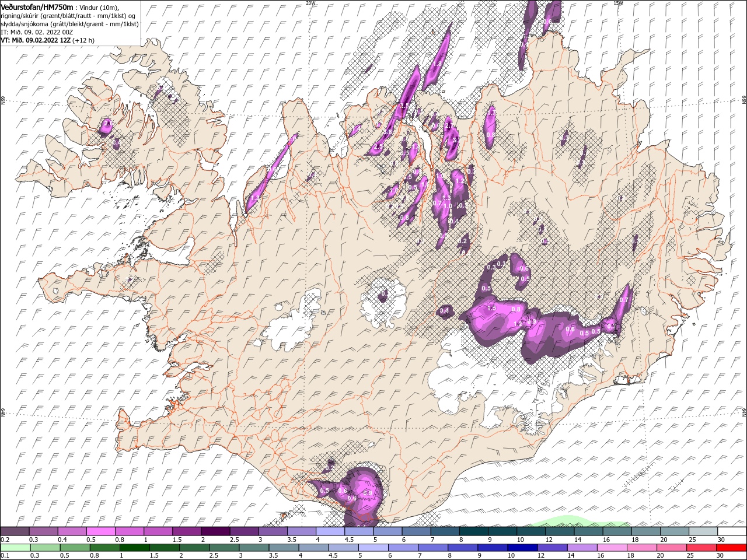Click the 'VT: Mið. 09.02.2022 12Z (+12 h)' line
Screen dimensions: 747x560
coord(48,40)
